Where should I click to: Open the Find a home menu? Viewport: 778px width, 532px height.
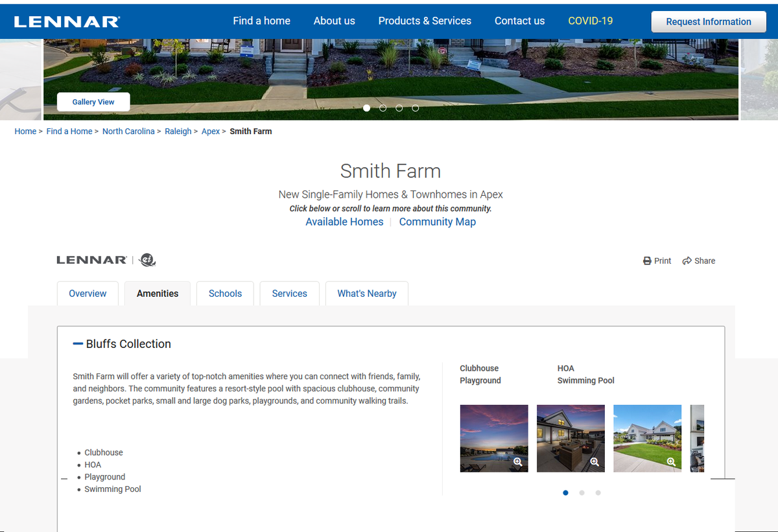(x=261, y=21)
